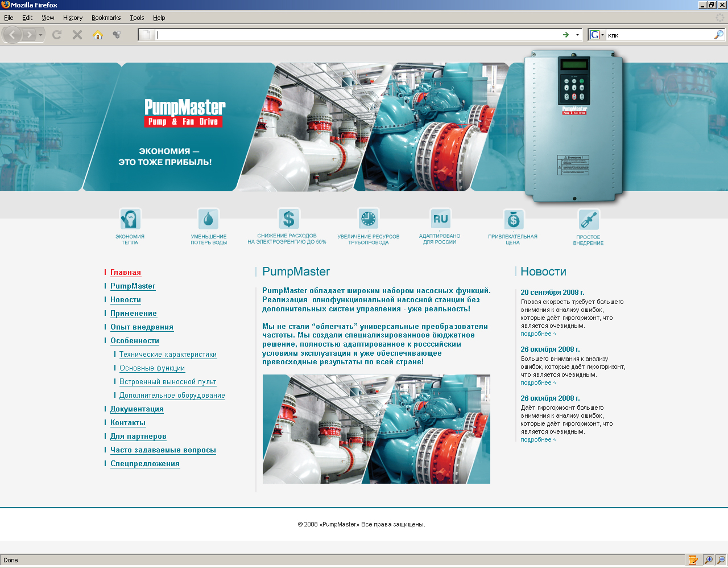Click the Stop loading X button
This screenshot has height=568, width=728.
click(77, 35)
